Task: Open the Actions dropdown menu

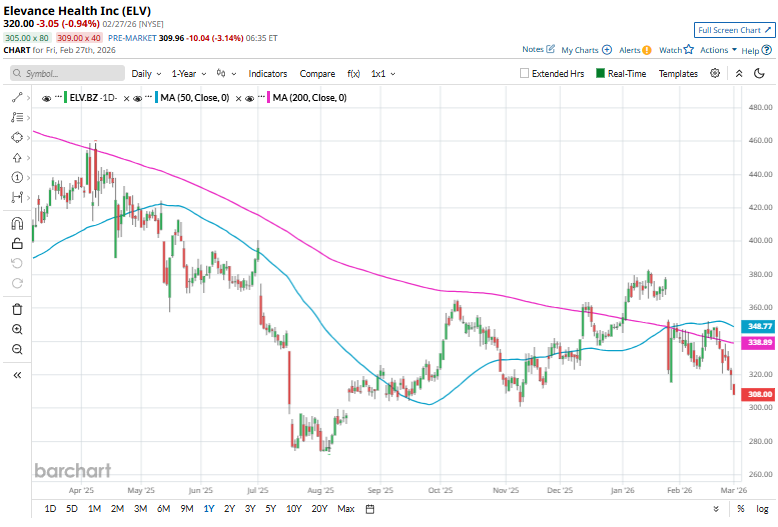Action: coord(718,50)
